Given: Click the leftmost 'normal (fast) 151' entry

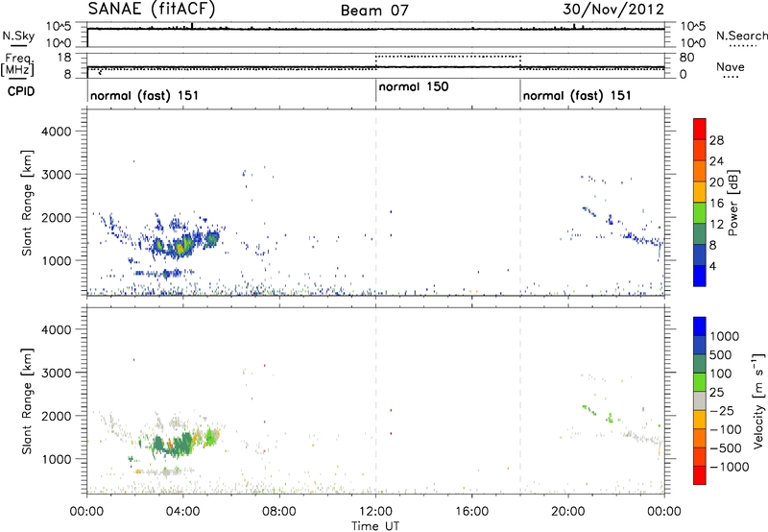Looking at the screenshot, I should coord(145,95).
